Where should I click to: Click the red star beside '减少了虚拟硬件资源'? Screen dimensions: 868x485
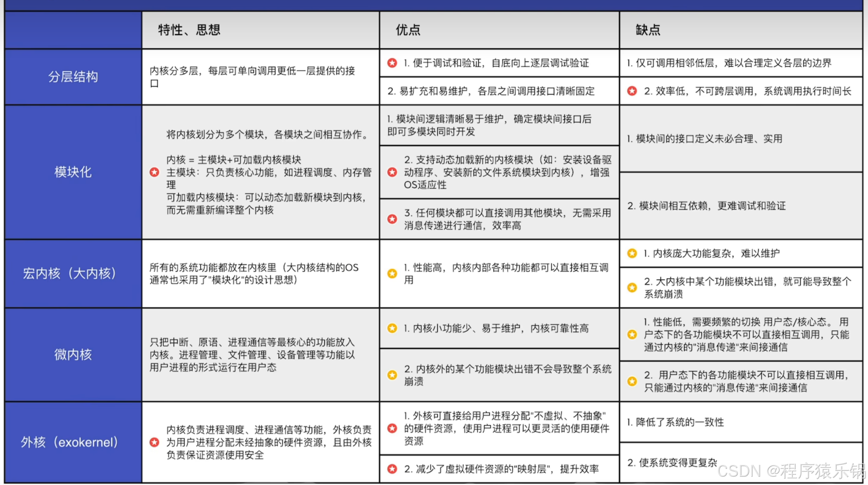pos(392,469)
